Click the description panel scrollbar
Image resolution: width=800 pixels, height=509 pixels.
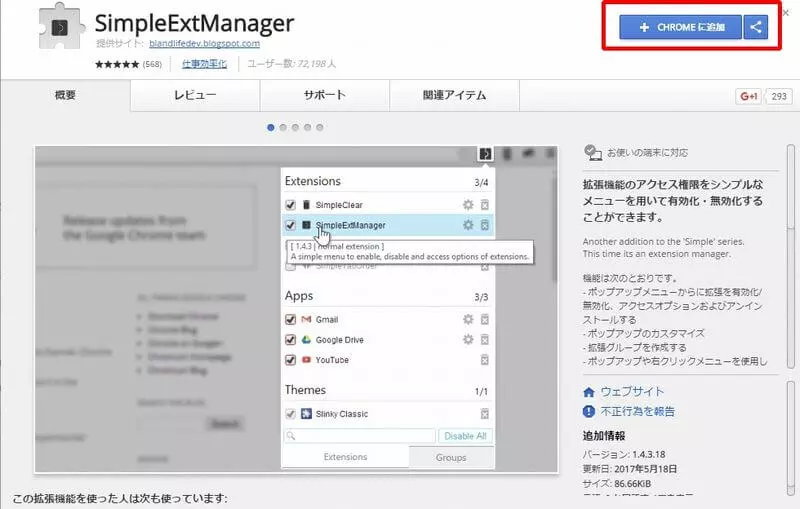[791, 256]
